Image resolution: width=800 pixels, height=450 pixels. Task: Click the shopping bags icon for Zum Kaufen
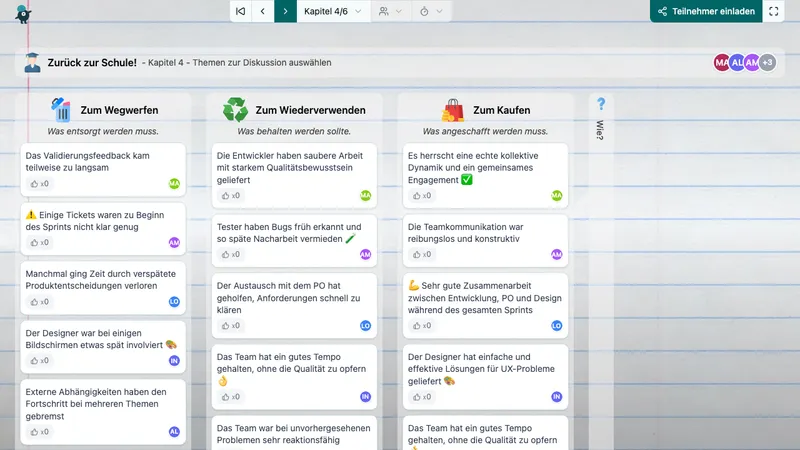(453, 109)
